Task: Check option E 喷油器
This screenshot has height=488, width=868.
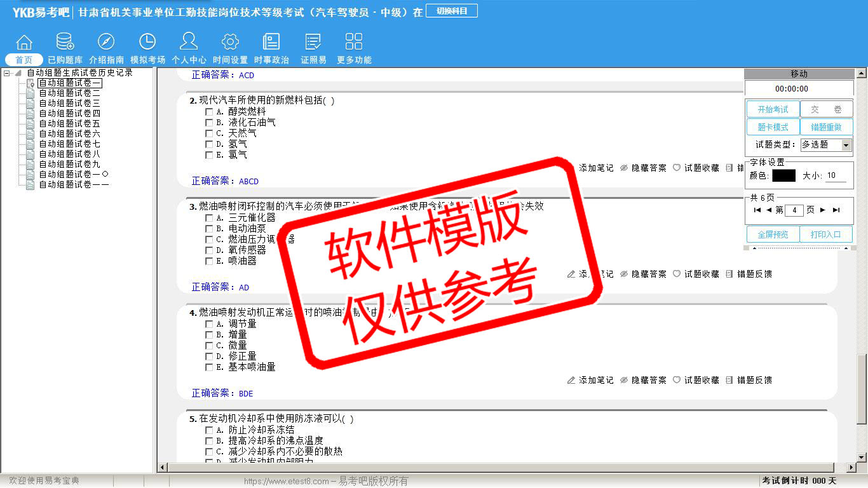Action: (209, 261)
